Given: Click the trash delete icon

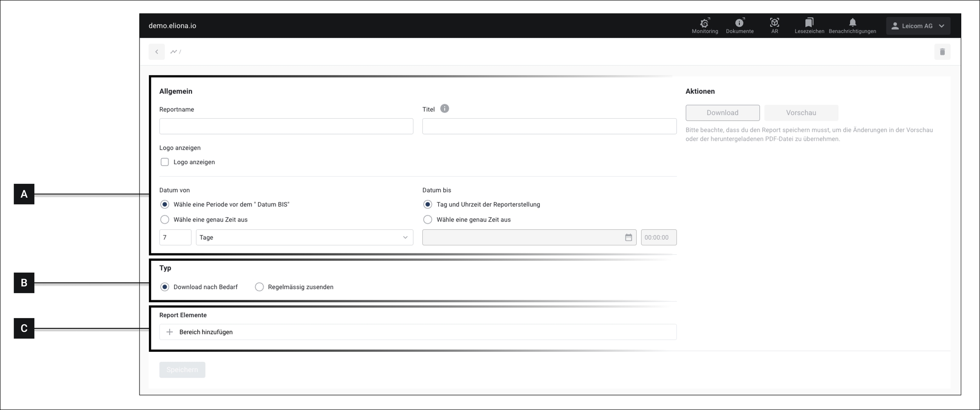Looking at the screenshot, I should 942,52.
